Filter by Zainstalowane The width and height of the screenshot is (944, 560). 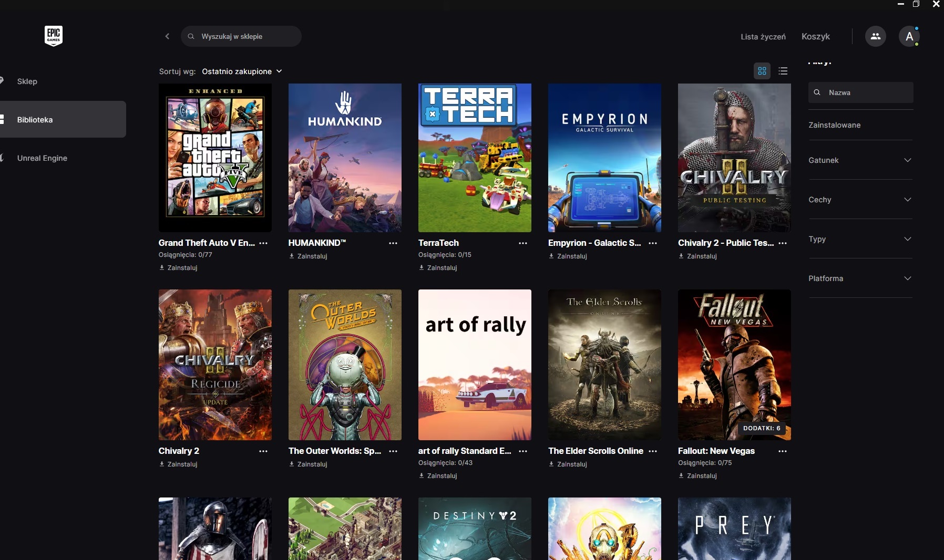click(834, 125)
